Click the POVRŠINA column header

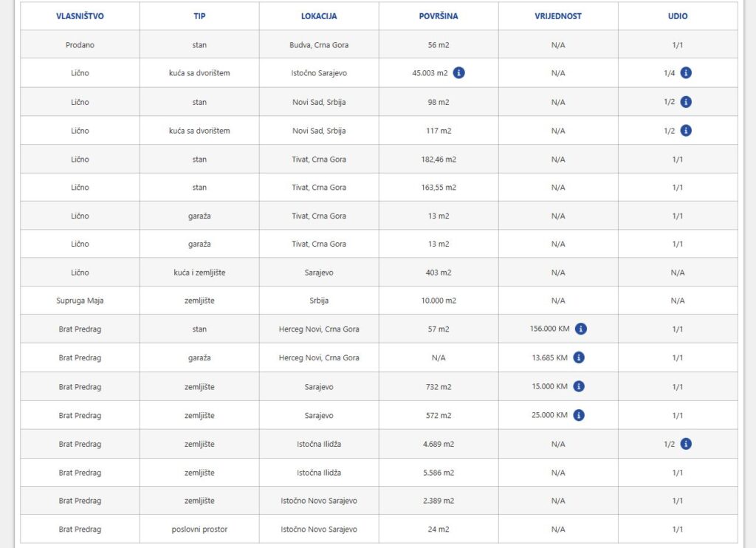click(439, 16)
